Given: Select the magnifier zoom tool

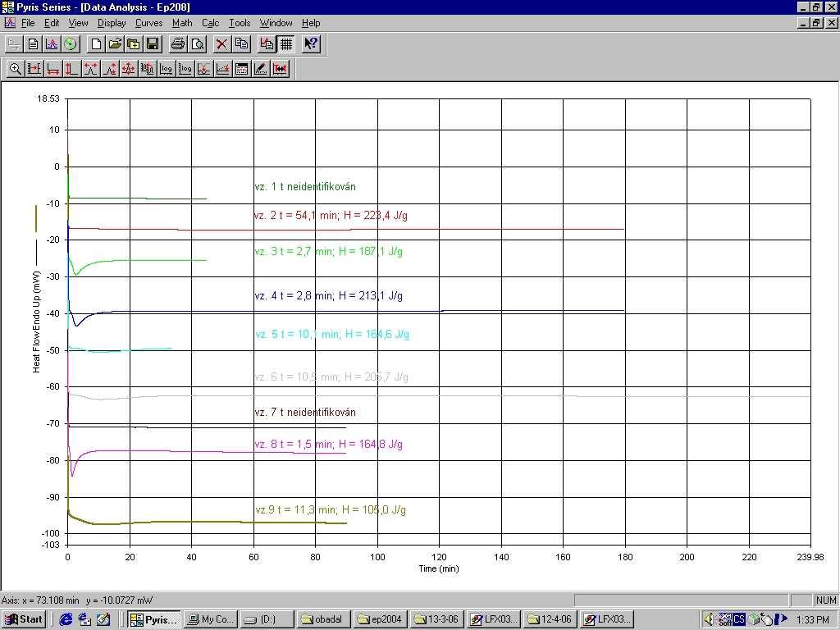Looking at the screenshot, I should 15,69.
